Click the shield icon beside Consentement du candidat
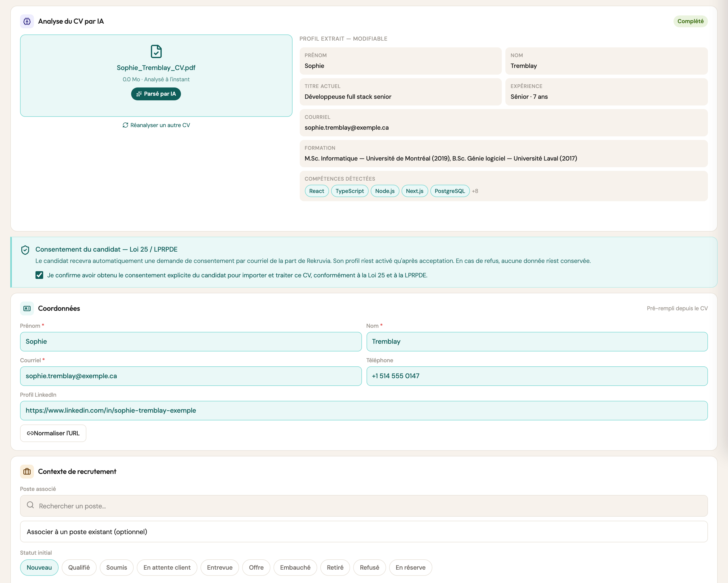The height and width of the screenshot is (583, 728). [x=25, y=250]
